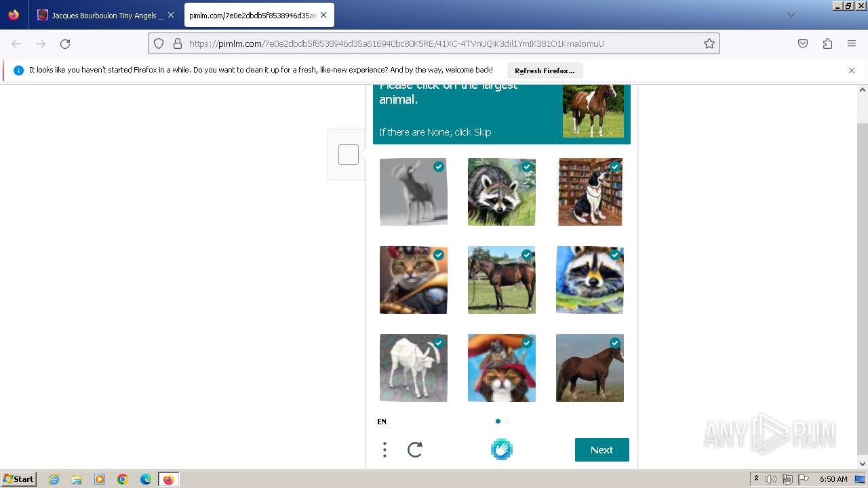This screenshot has width=868, height=488.
Task: Select the raccoon in grass image
Action: click(502, 192)
